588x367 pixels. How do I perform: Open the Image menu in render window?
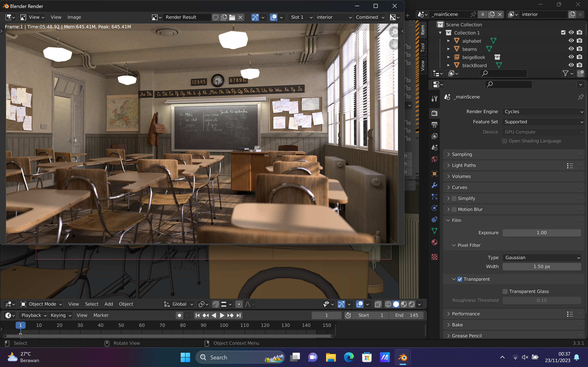pos(74,17)
